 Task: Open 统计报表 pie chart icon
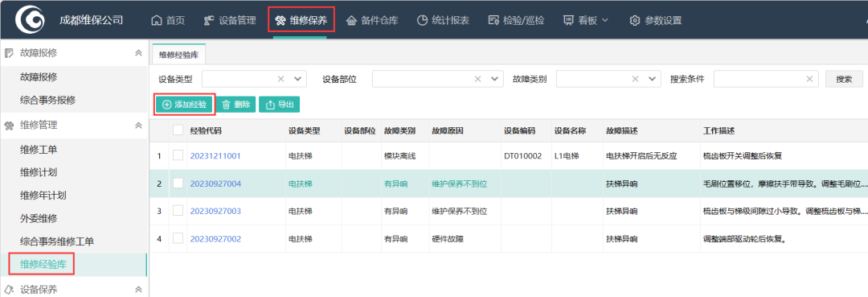(422, 20)
